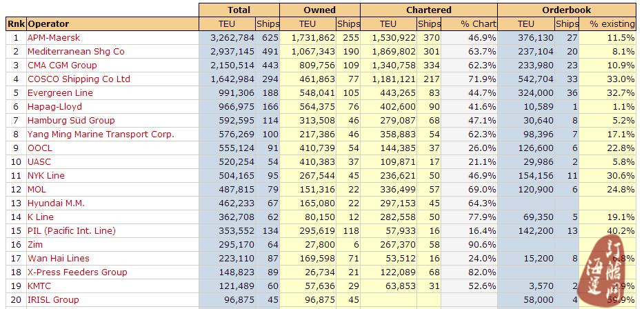Click the Hamburg Süd Group link
Viewport: 644px width, 309px height.
pos(71,121)
